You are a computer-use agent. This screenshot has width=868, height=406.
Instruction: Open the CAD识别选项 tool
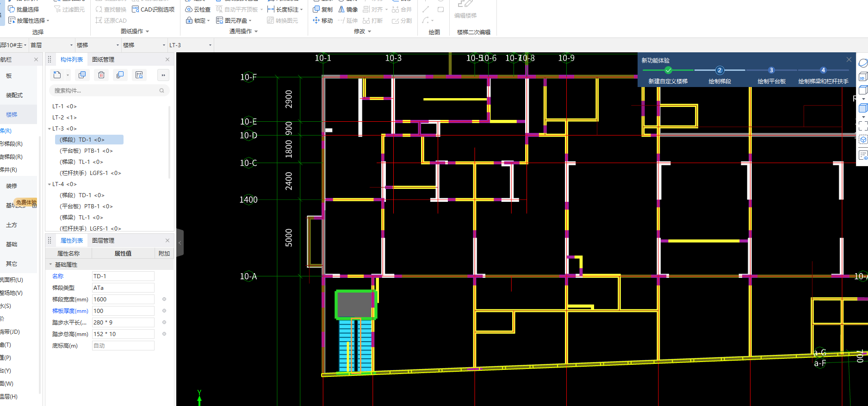click(x=153, y=9)
